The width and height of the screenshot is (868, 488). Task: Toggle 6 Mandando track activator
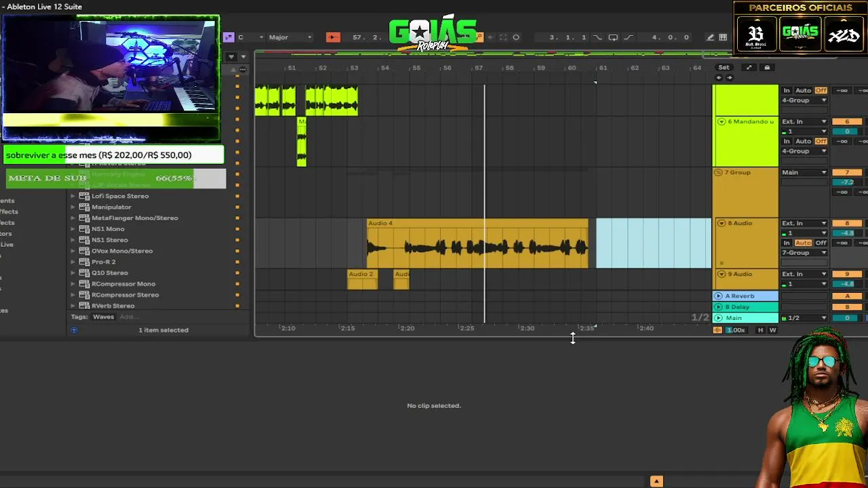[x=846, y=122]
